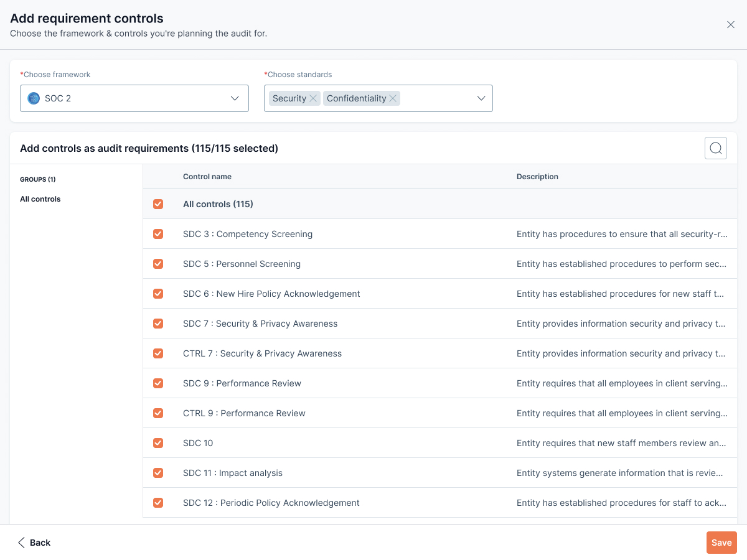Deselect SDC 5 Personnel Screening checkbox
The height and width of the screenshot is (560, 747).
coord(158,264)
